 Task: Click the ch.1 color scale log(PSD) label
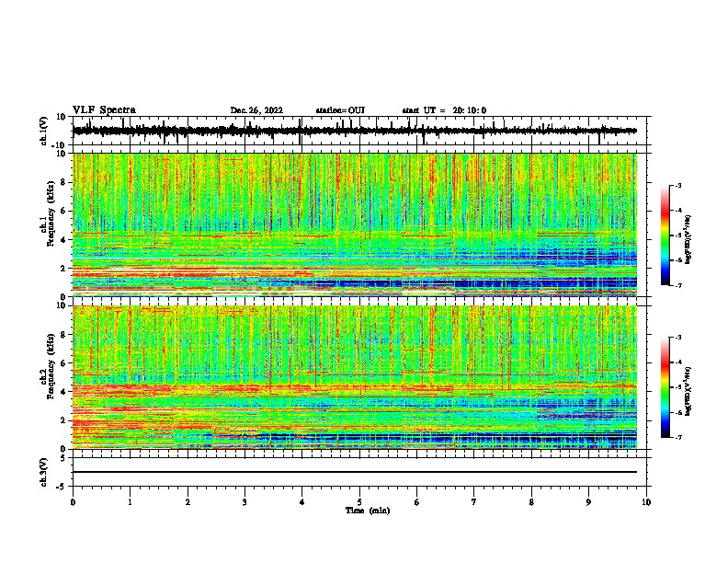(x=688, y=239)
